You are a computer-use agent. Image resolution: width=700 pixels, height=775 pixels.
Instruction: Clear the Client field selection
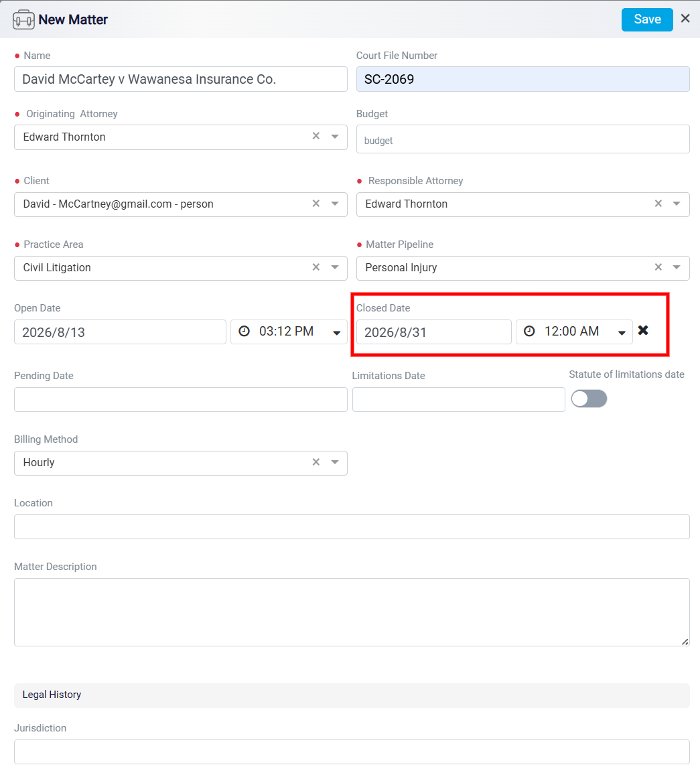pyautogui.click(x=316, y=204)
